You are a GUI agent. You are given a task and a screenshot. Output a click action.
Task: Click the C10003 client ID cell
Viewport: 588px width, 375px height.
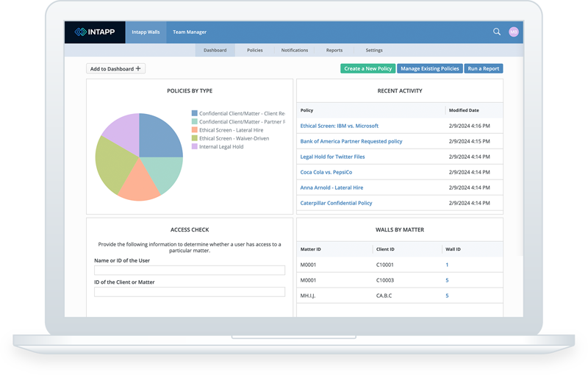(x=384, y=280)
